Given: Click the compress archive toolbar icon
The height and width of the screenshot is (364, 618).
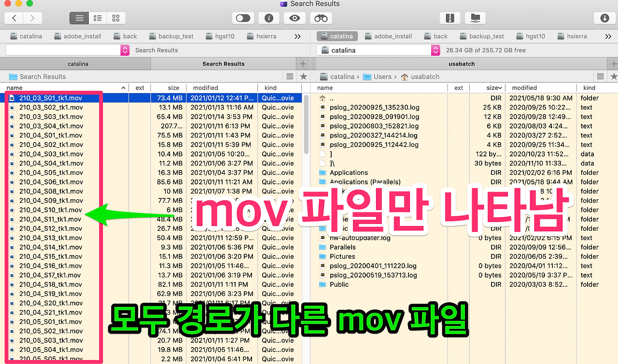Looking at the screenshot, I should pyautogui.click(x=450, y=18).
